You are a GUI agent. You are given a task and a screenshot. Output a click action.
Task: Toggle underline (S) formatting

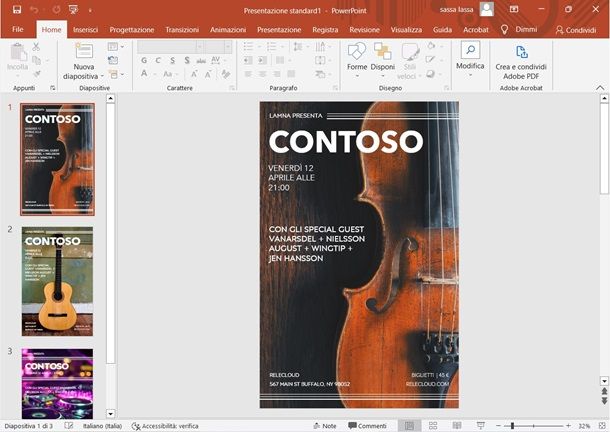(171, 60)
